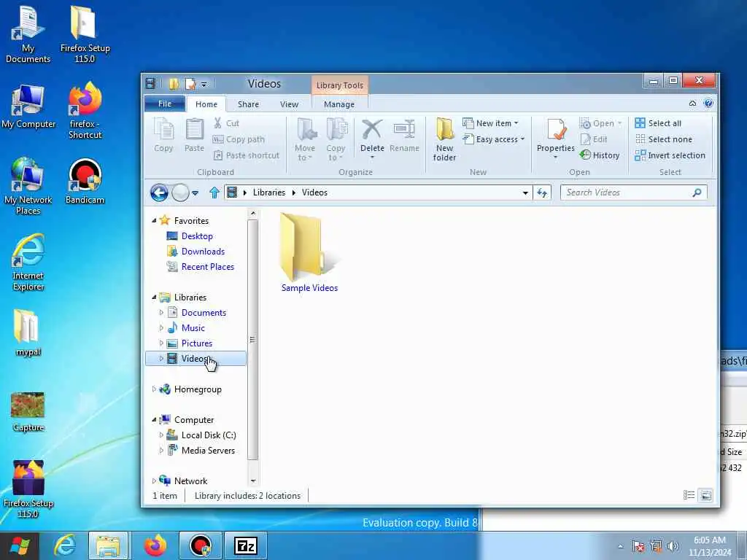The height and width of the screenshot is (560, 747).
Task: Show hidden tray icons arrow
Action: (620, 546)
